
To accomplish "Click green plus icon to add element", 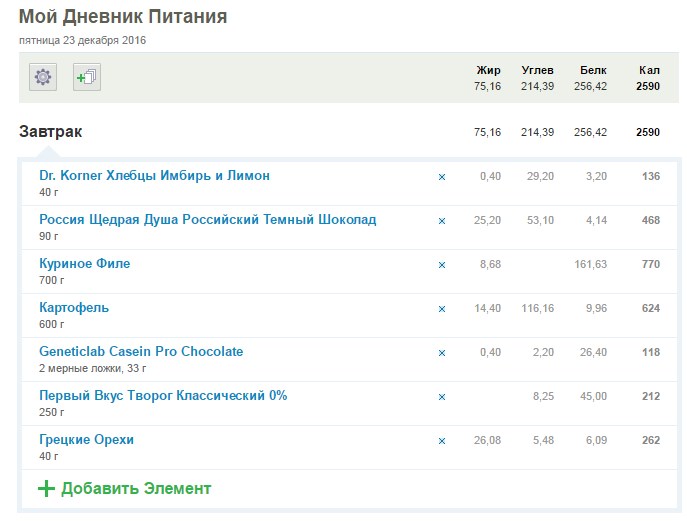I will pyautogui.click(x=46, y=489).
